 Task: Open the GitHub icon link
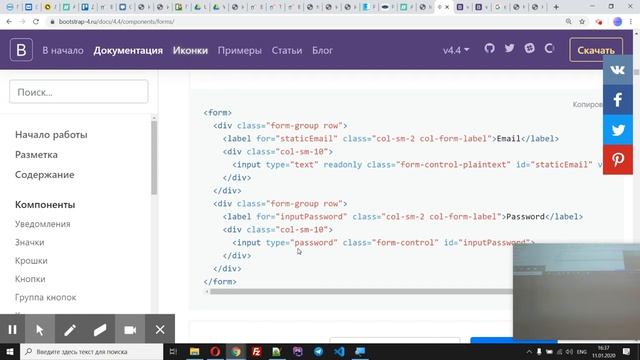point(489,49)
